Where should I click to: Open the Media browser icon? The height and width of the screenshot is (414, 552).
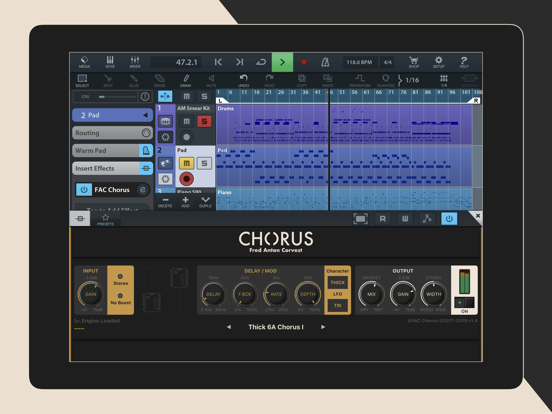point(84,62)
